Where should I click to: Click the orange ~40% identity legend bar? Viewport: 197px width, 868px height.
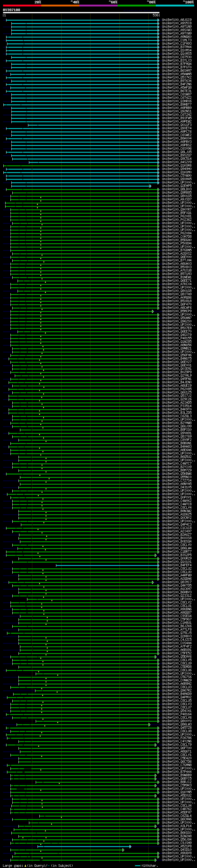[61, 6]
